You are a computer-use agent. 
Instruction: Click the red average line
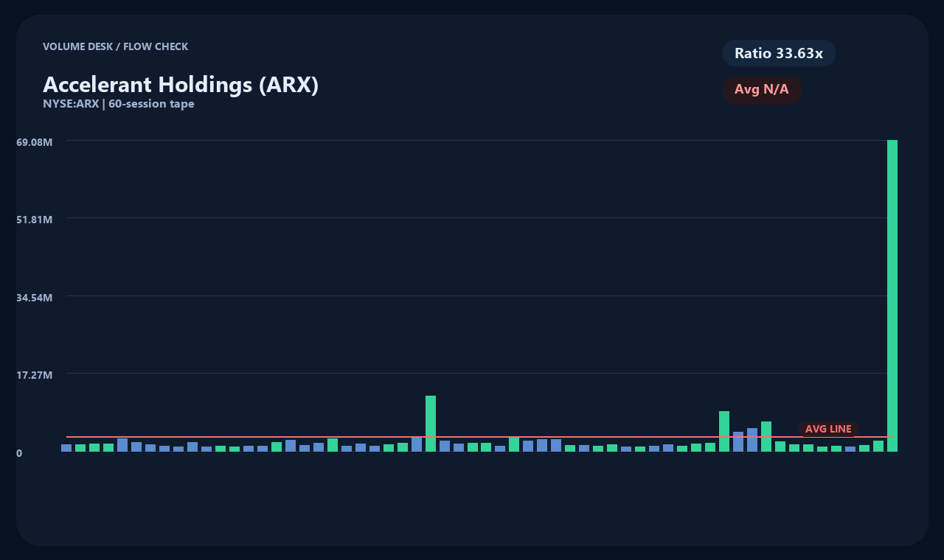pos(479,437)
